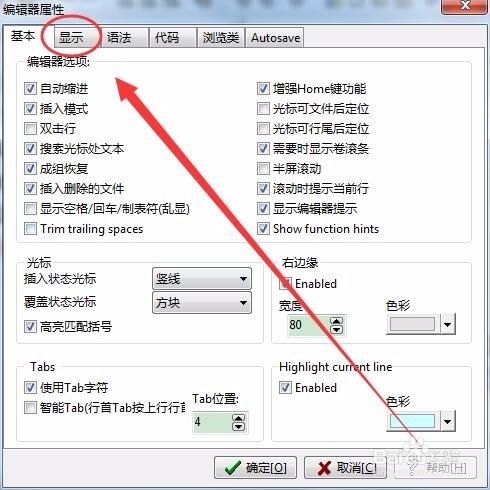Click the Highlight current line cyan color swatch

(x=413, y=421)
